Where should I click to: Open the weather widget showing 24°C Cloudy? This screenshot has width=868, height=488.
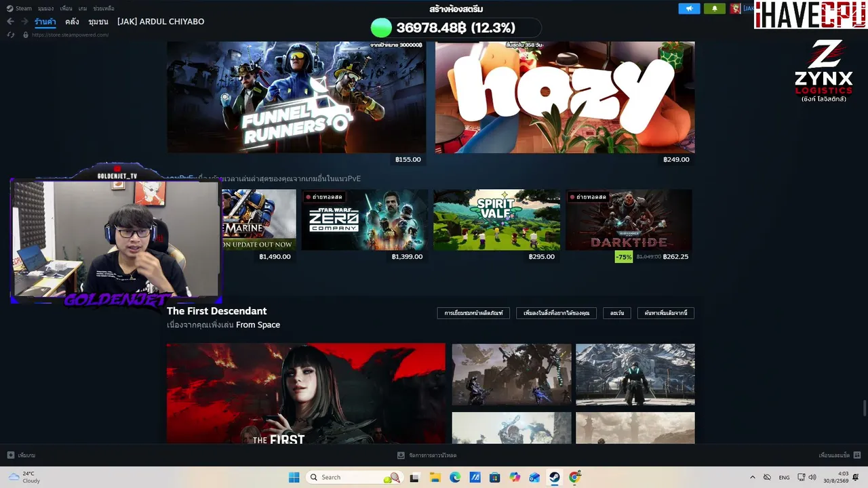(x=24, y=477)
